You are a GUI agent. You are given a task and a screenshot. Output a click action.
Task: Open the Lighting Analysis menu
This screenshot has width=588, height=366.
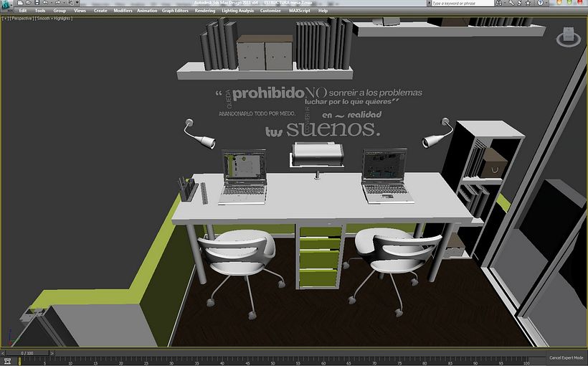pos(238,11)
